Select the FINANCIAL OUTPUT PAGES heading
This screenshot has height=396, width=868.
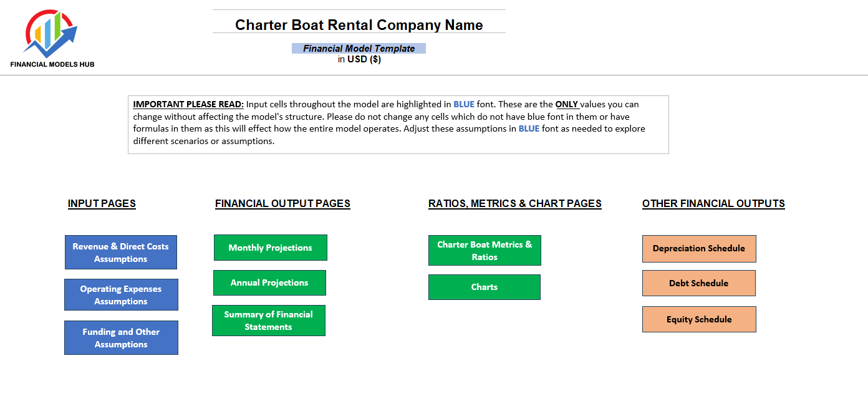click(282, 203)
